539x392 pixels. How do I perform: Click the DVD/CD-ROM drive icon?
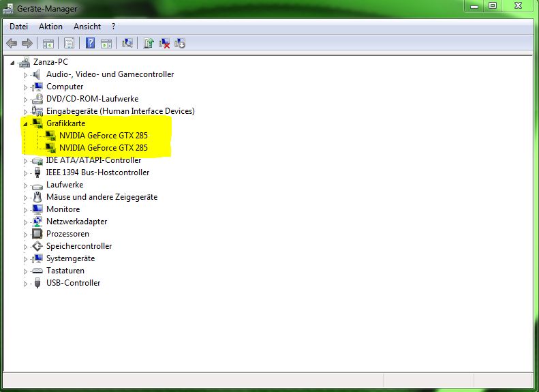tap(37, 99)
